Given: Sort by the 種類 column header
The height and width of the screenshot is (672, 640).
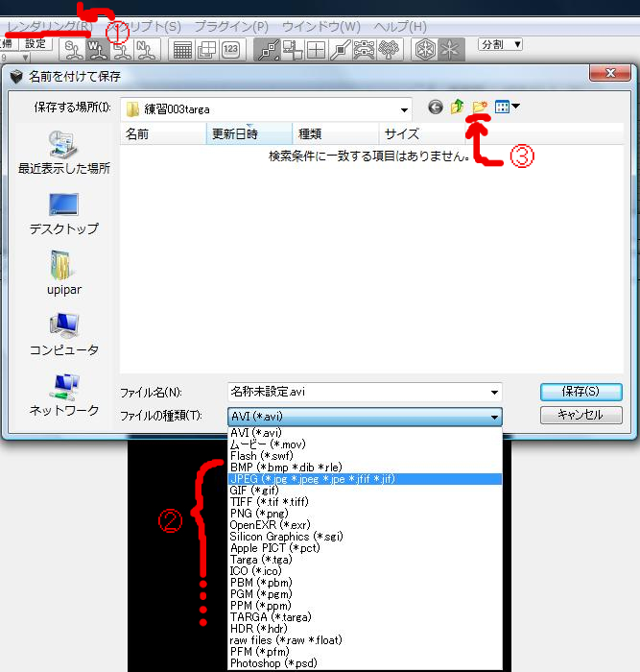Looking at the screenshot, I should [336, 134].
